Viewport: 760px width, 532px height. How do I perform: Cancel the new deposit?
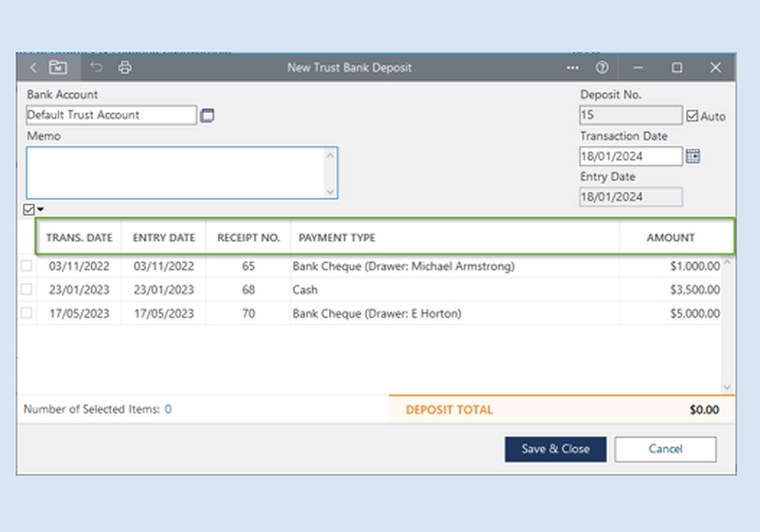click(665, 449)
